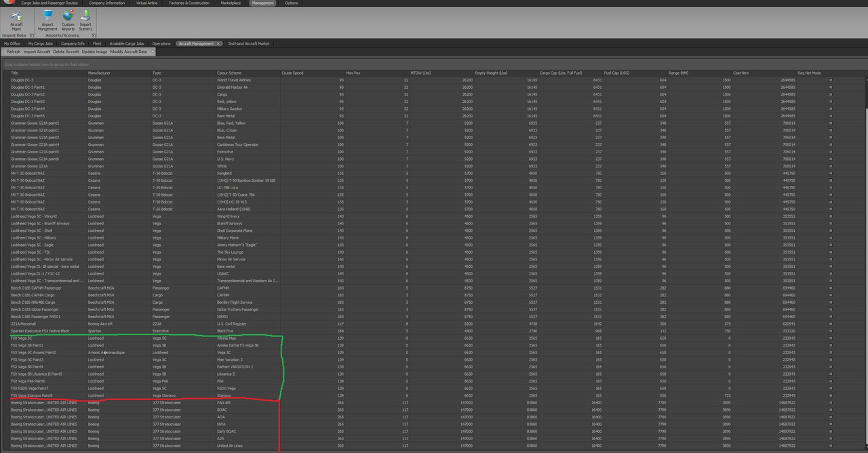Screen dimensions: 868x453
Task: Click the Refresh button
Action: [x=14, y=52]
